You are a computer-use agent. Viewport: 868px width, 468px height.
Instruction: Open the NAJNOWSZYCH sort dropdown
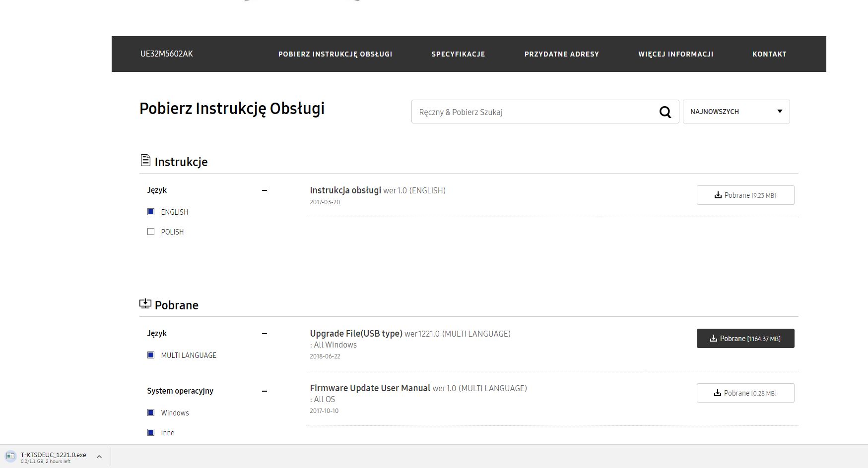click(736, 112)
